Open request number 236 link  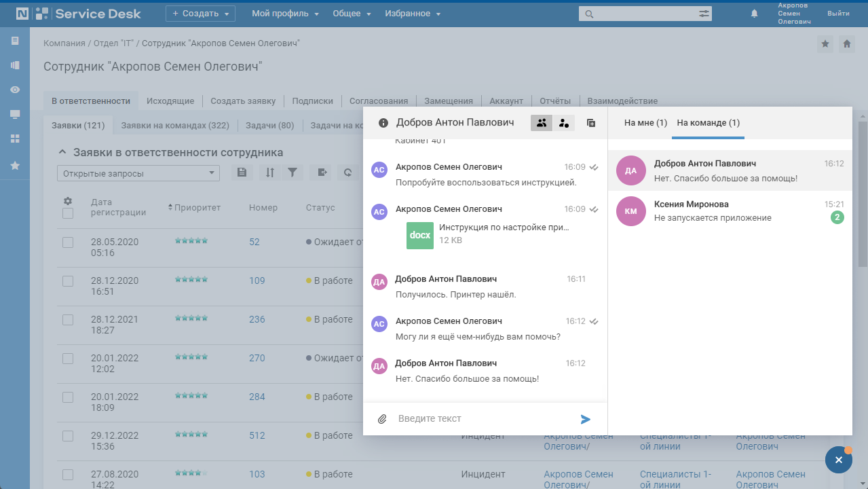257,319
